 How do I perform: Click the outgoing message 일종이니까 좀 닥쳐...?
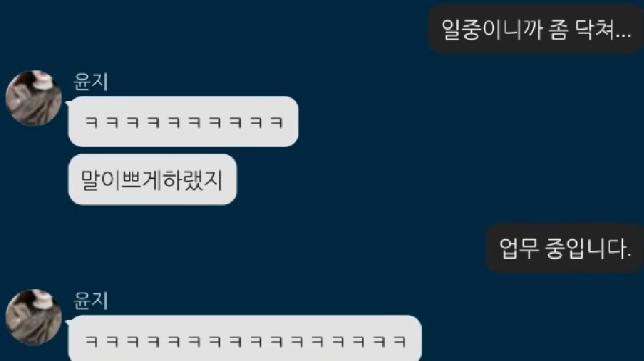535,30
